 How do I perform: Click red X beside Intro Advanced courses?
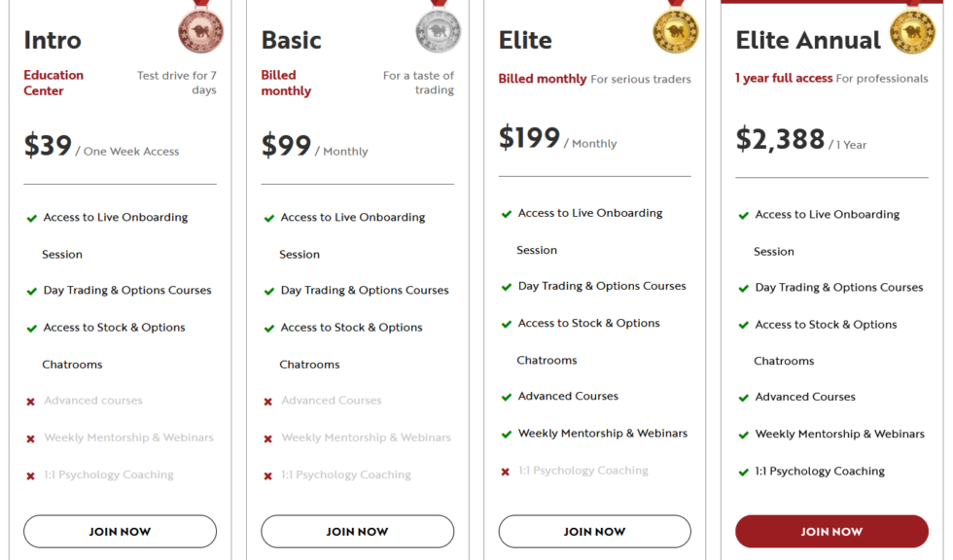(x=31, y=402)
